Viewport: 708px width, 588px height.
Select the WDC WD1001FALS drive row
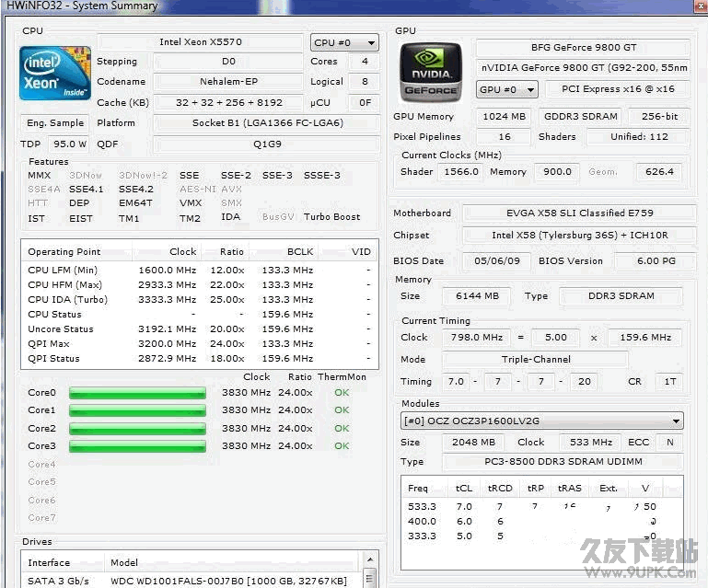[x=192, y=581]
